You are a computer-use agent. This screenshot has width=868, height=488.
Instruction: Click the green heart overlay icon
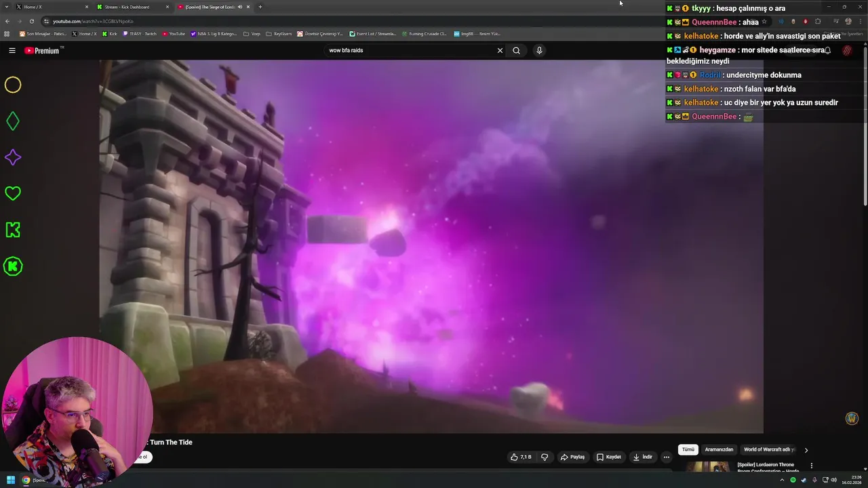(x=13, y=194)
